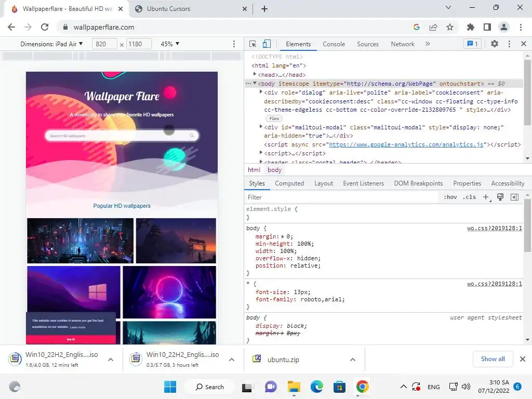Viewport: 532px width, 399px height.
Task: Switch to the Console tab
Action: coord(334,44)
